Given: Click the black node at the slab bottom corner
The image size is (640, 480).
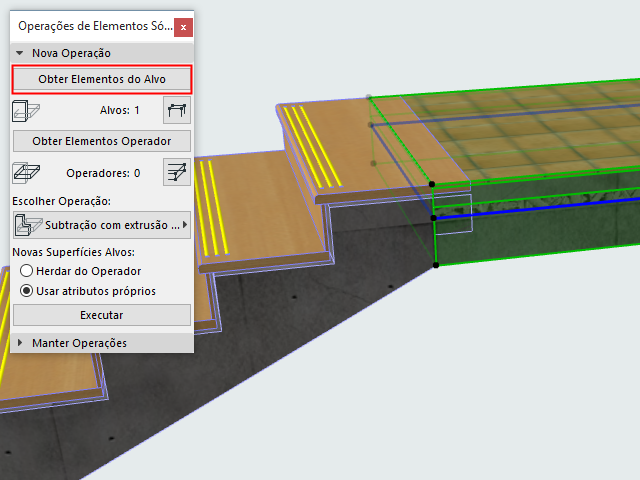Looking at the screenshot, I should coord(436,265).
